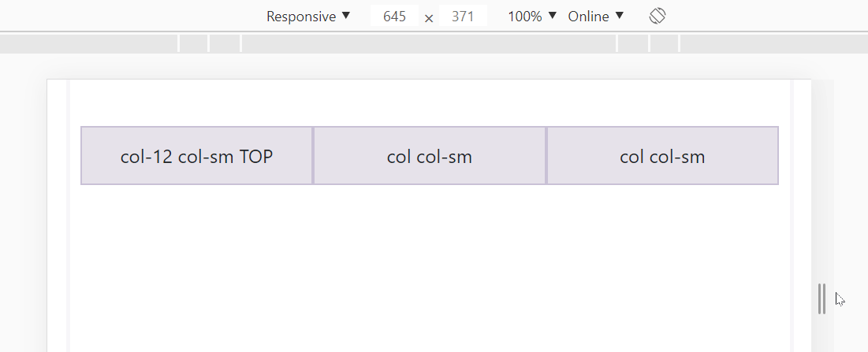Click the leftmost segment of width-preset bar
This screenshot has height=352, width=868.
pos(88,43)
